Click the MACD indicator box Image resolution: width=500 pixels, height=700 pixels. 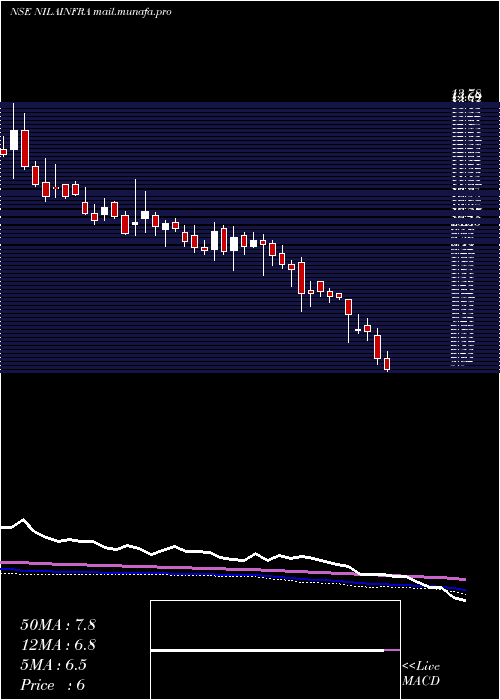click(x=275, y=650)
